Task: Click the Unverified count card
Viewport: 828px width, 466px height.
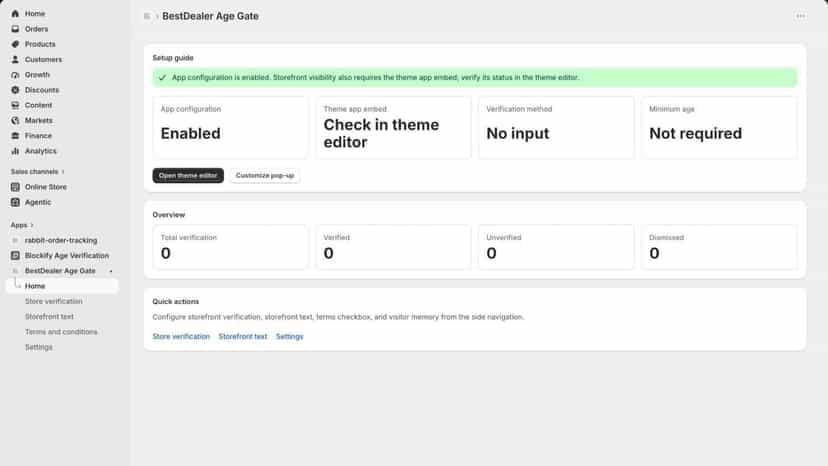Action: (556, 247)
